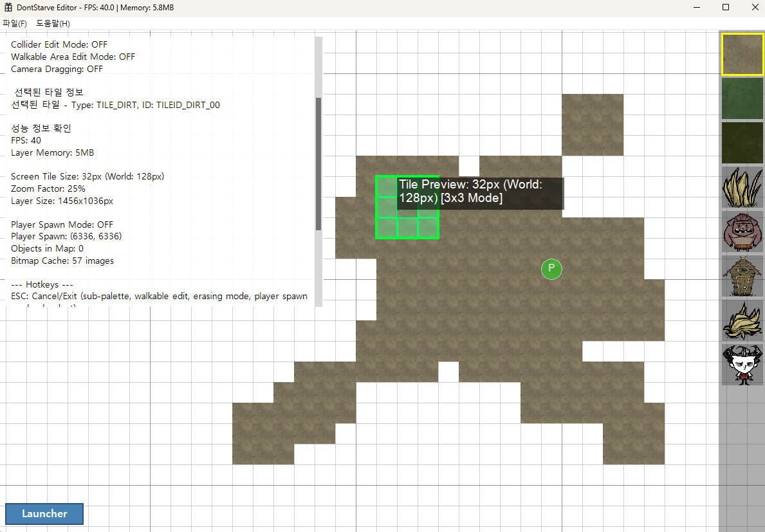The width and height of the screenshot is (765, 532).
Task: Select the blond hair tuft object
Action: tap(742, 320)
